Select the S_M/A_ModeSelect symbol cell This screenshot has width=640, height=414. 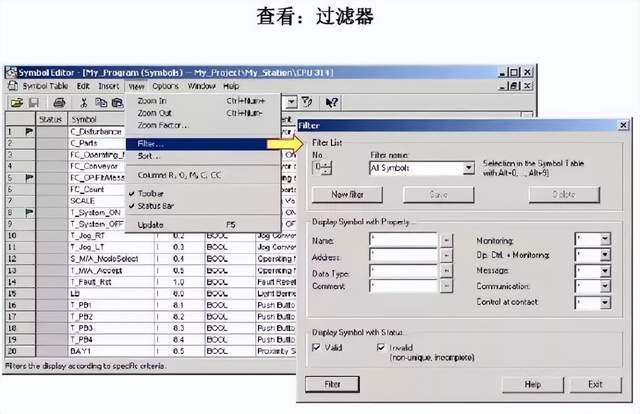coord(111,258)
